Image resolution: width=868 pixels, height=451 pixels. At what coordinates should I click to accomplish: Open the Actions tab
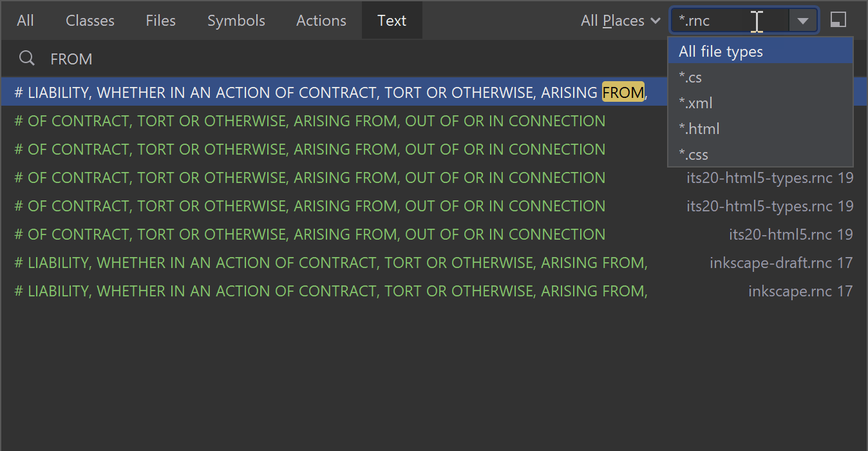click(x=321, y=21)
